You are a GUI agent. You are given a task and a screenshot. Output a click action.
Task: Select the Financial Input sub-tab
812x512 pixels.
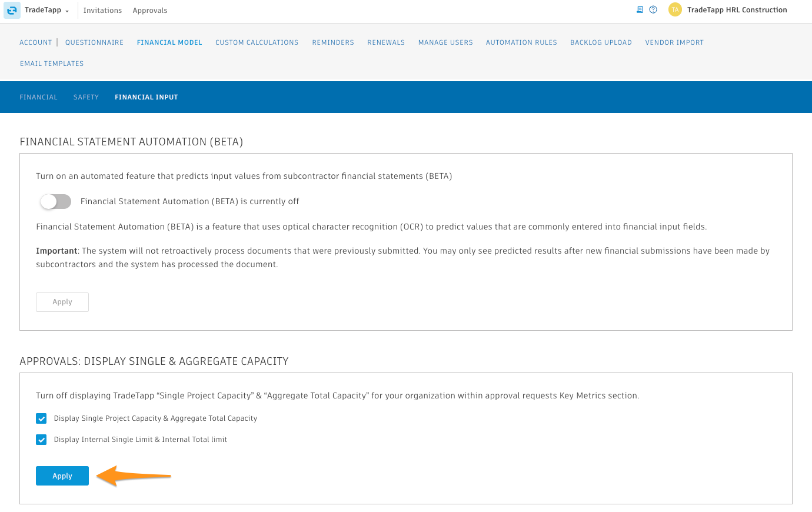click(146, 97)
